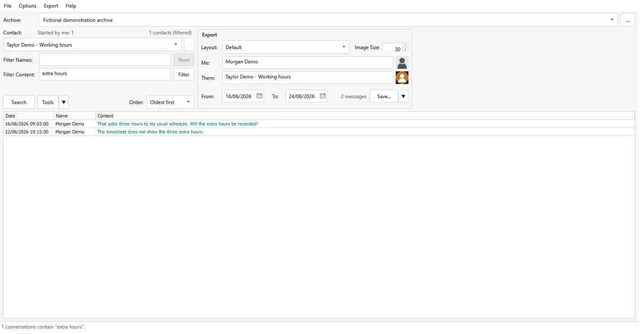Open the Layout dropdown showing Default
This screenshot has height=334, width=644.
pos(286,47)
